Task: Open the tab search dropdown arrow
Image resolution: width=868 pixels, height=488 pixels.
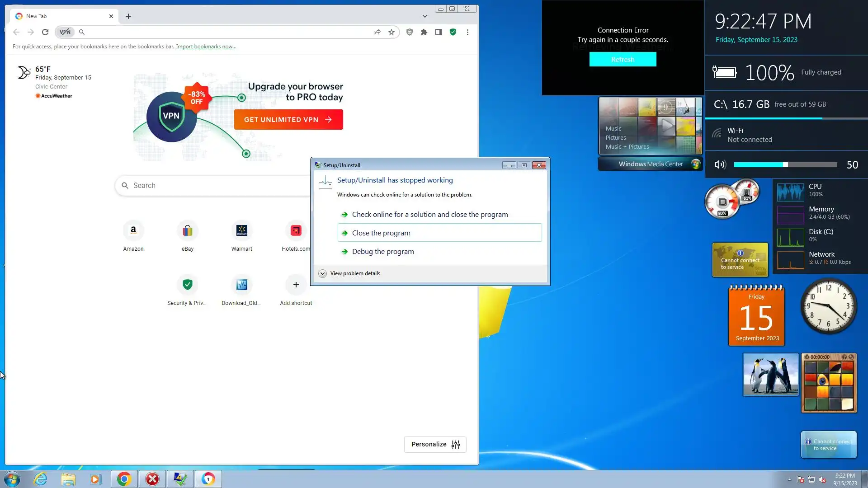Action: pos(425,16)
